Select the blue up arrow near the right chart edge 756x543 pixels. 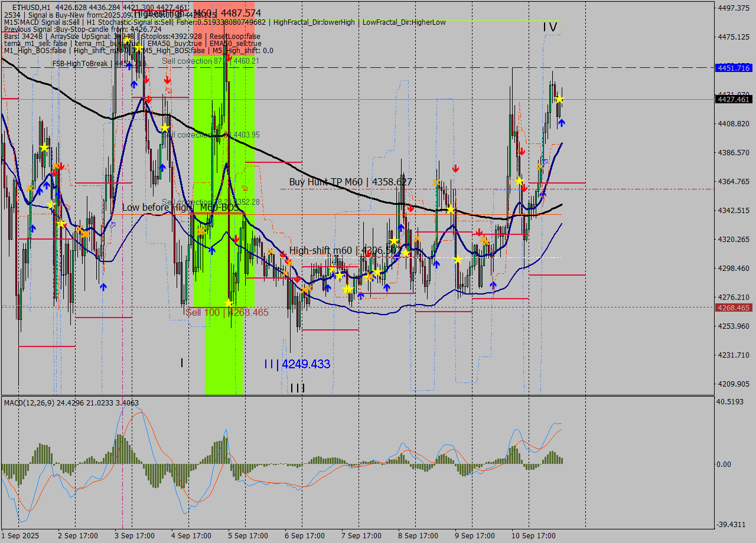click(x=562, y=122)
